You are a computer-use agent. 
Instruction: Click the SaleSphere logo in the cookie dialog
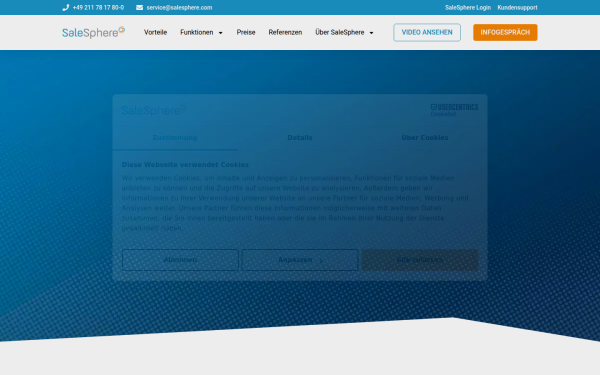pyautogui.click(x=154, y=110)
